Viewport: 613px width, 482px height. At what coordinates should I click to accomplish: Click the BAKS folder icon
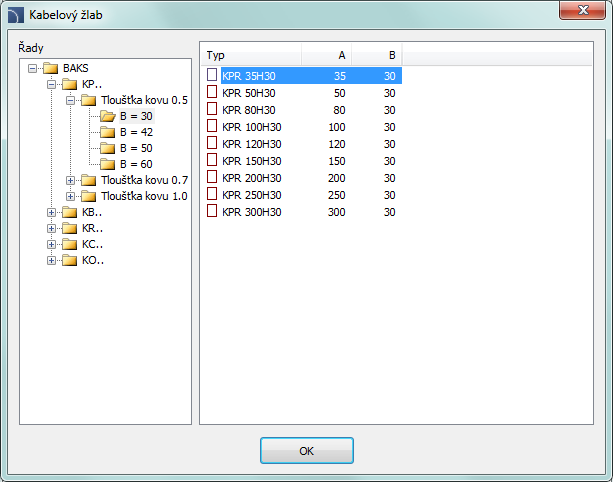(51, 68)
